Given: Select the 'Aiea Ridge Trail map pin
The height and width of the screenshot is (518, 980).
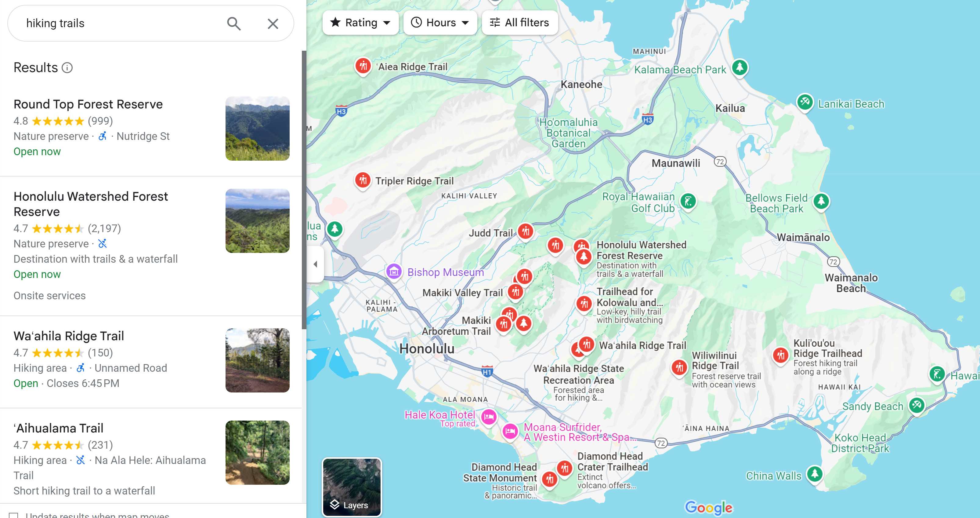Looking at the screenshot, I should pos(363,67).
